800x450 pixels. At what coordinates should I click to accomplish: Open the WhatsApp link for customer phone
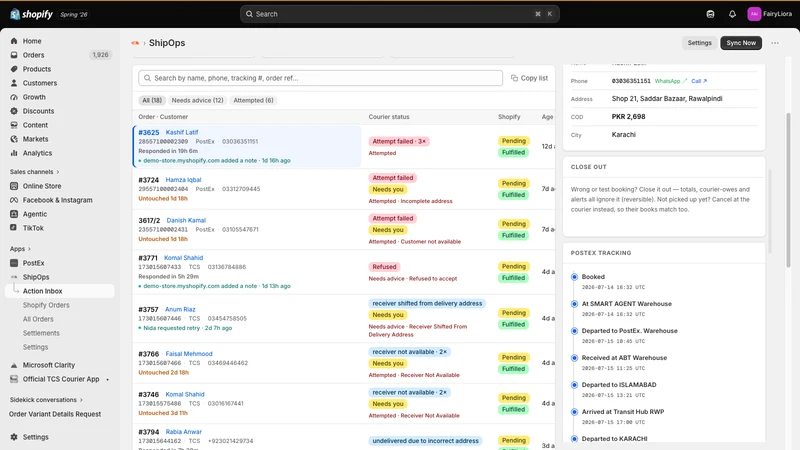pyautogui.click(x=670, y=81)
